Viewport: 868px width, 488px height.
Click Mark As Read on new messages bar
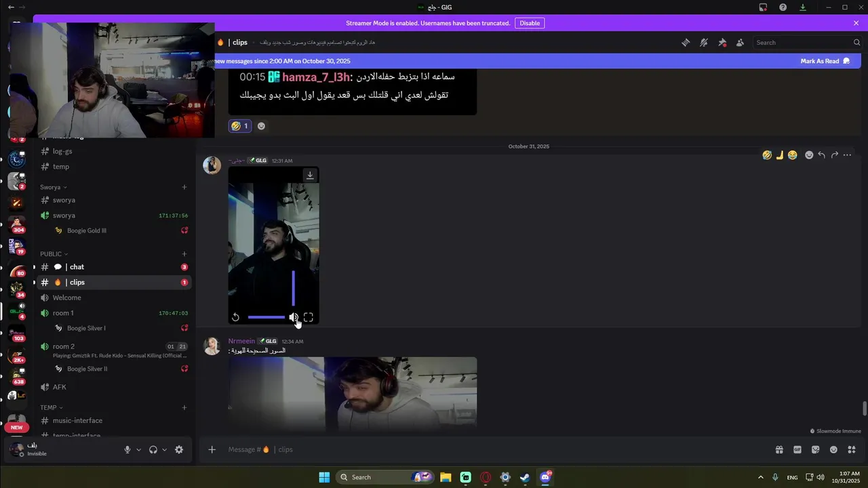pos(825,61)
